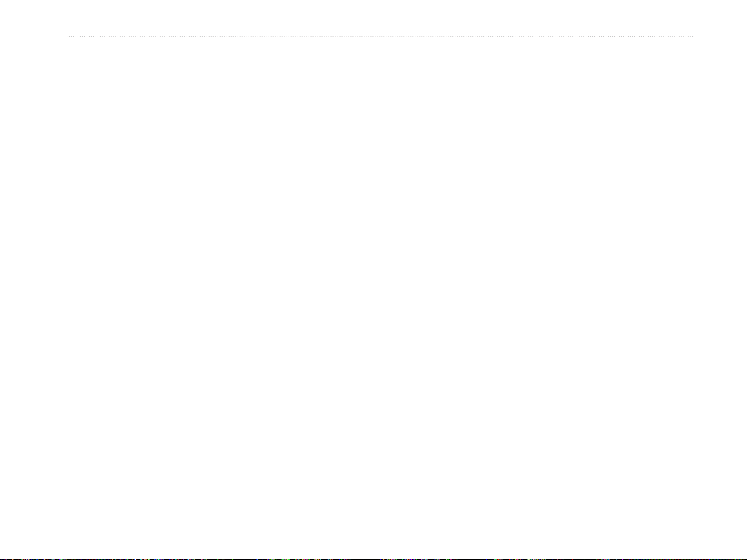Click the empty area above the dotted divider
Image resolution: width=747 pixels, height=560 pixels.
(x=373, y=17)
